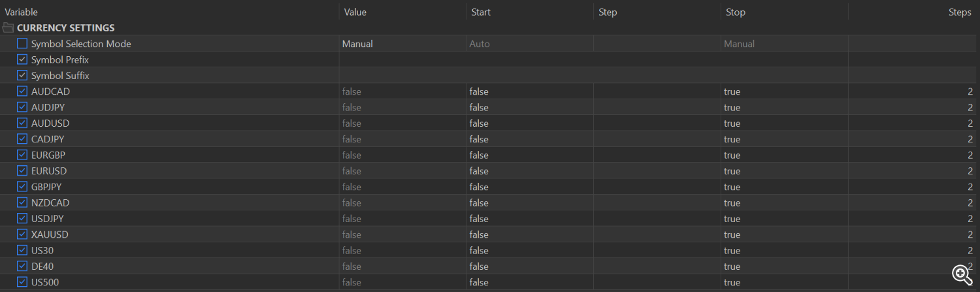Click the USDJPY Value cell showing false

pos(402,219)
